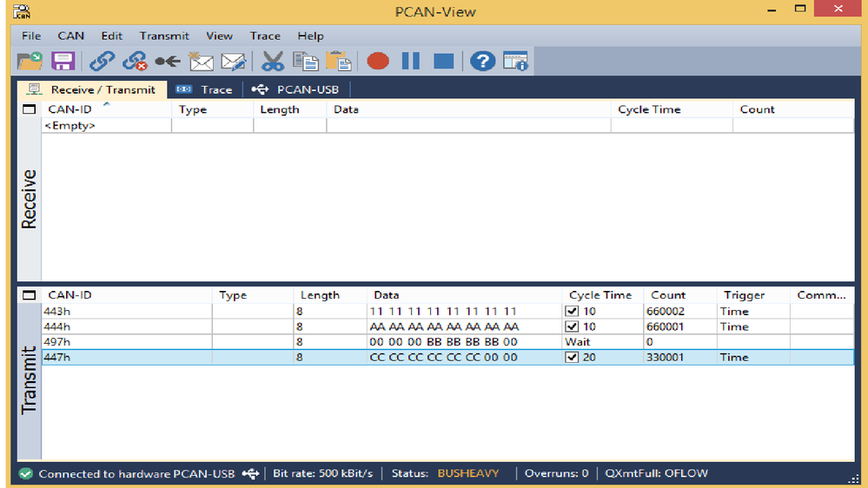Open the Edit menu
This screenshot has height=488, width=868.
point(111,36)
